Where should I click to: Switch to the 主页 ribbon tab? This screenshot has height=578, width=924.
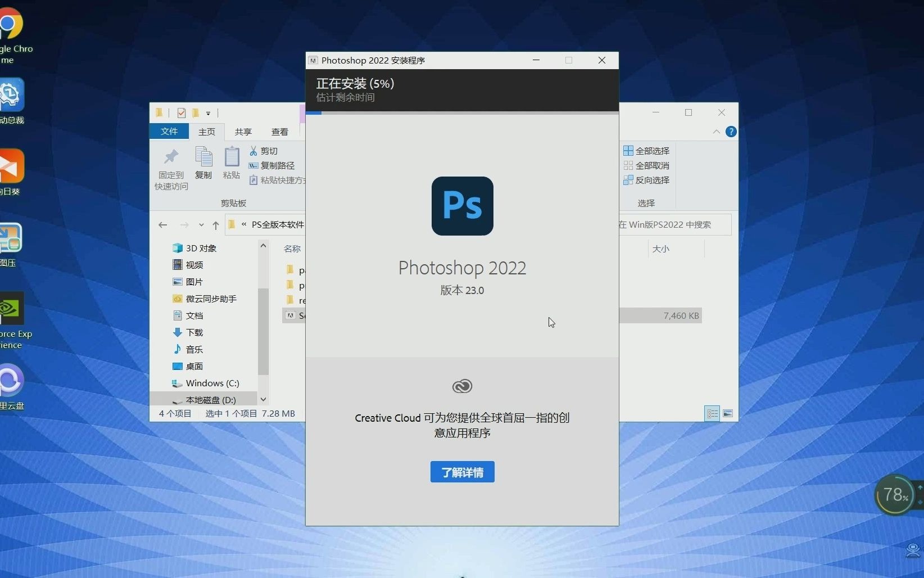point(206,132)
